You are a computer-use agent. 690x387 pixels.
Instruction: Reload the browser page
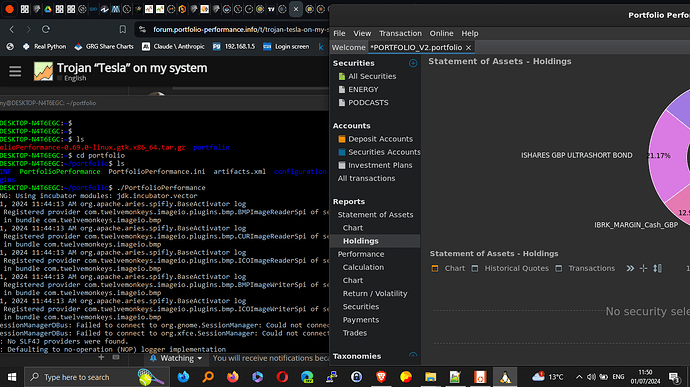pyautogui.click(x=46, y=29)
